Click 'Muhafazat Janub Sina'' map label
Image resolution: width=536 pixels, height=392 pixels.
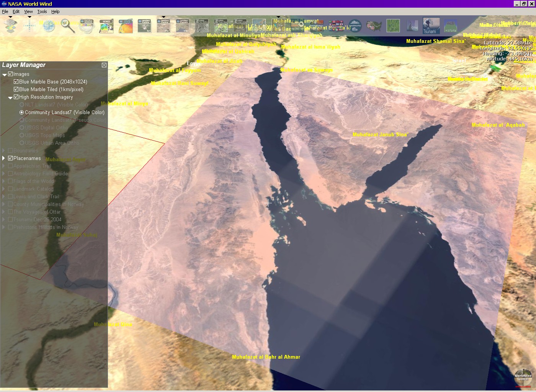[381, 134]
